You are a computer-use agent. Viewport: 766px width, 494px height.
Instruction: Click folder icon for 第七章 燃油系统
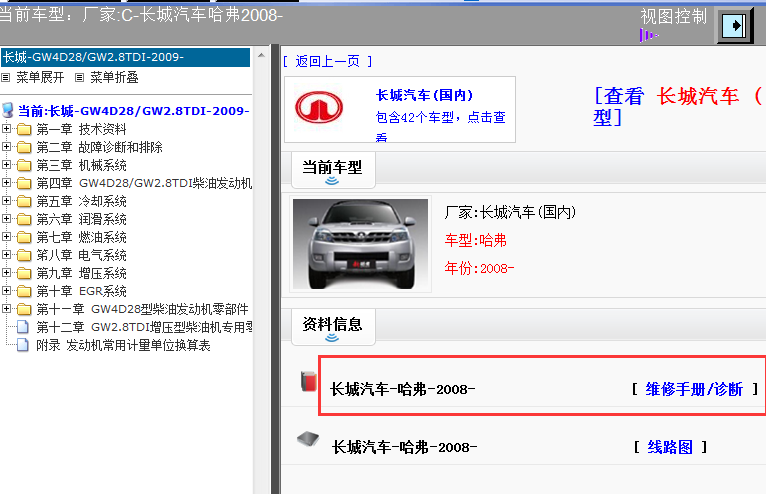click(24, 237)
